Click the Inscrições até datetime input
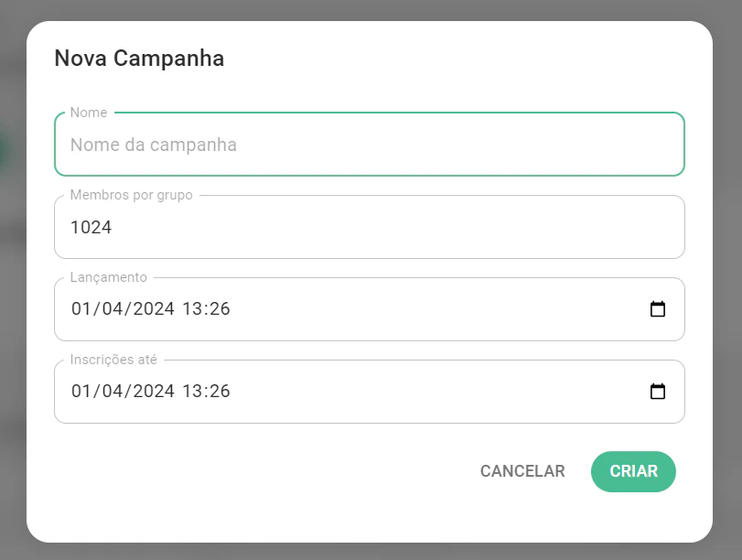Screen dimensions: 742x560 coord(366,391)
